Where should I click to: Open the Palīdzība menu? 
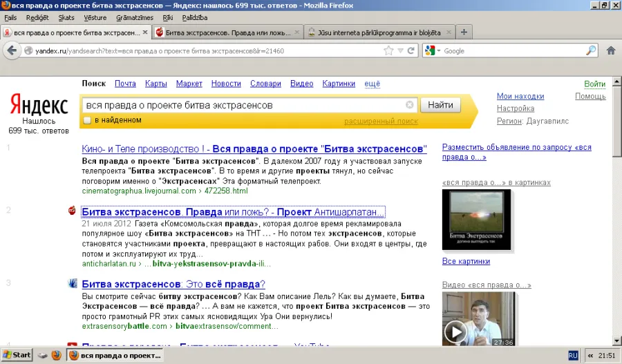tap(195, 17)
